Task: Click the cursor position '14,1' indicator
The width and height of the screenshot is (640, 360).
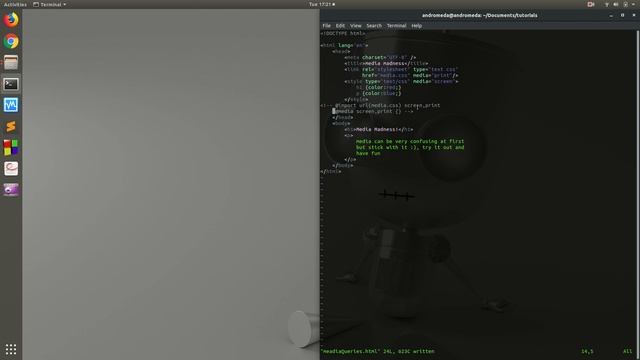Action: 587,351
